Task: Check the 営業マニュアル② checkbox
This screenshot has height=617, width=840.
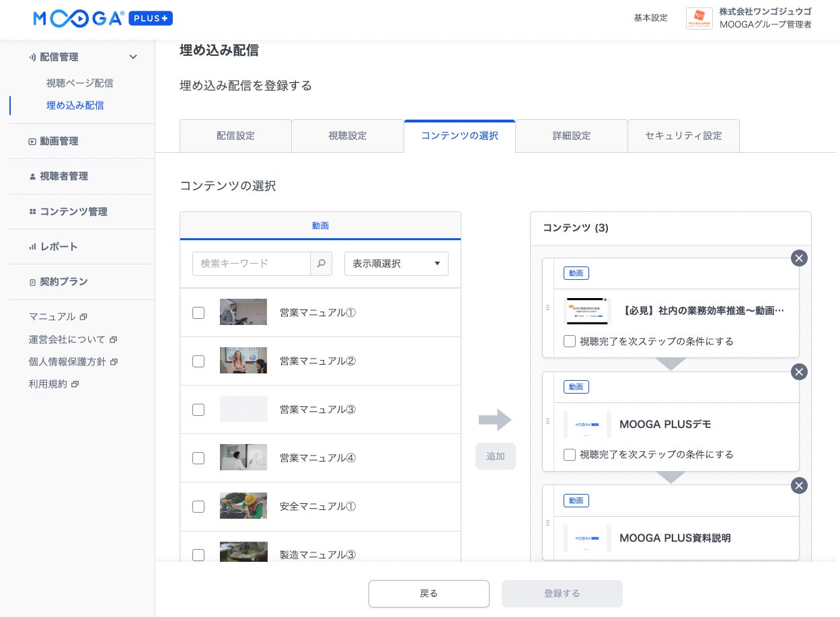Action: [198, 361]
